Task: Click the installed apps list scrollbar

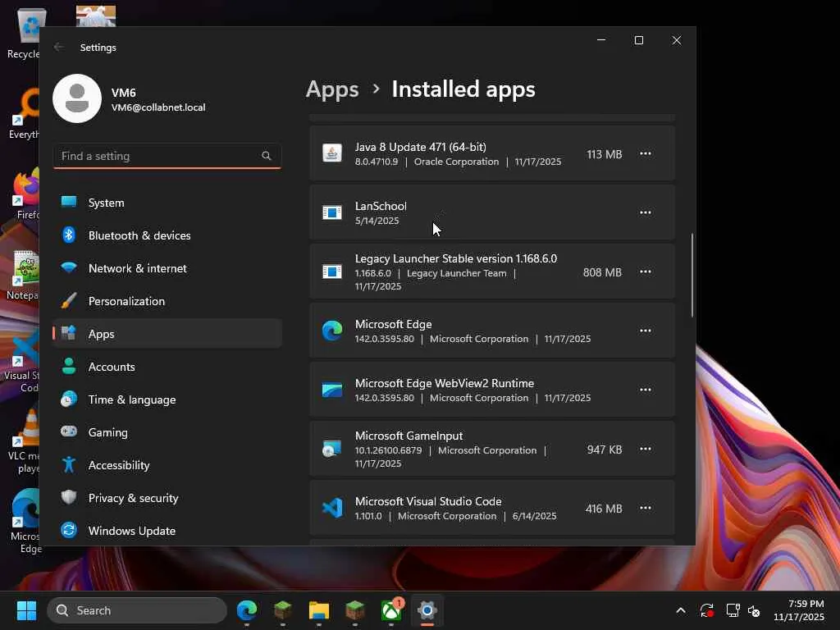Action: [692, 275]
